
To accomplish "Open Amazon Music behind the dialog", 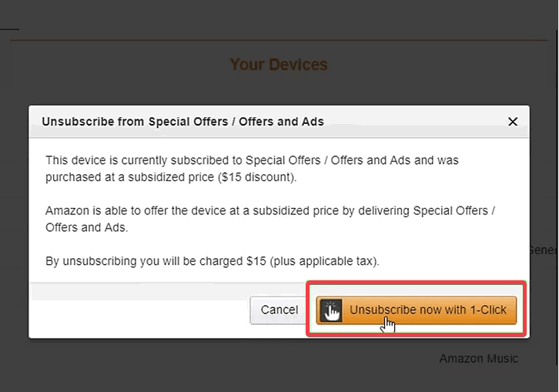I will coord(478,358).
